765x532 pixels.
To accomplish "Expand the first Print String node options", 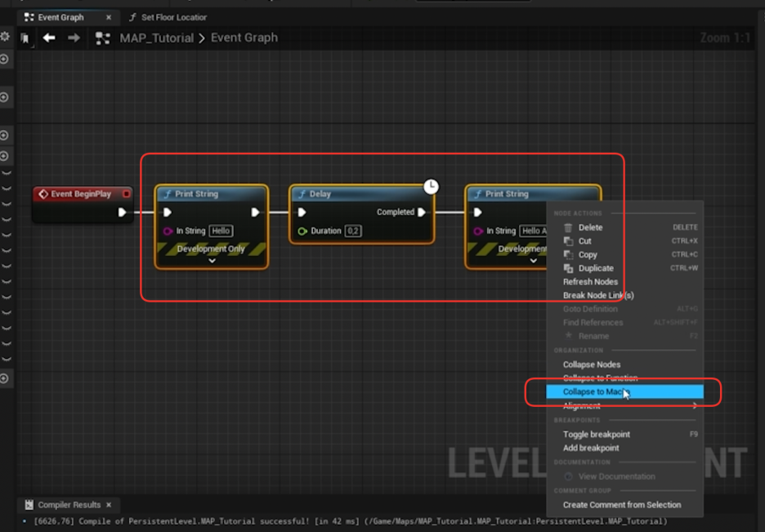I will pyautogui.click(x=212, y=261).
